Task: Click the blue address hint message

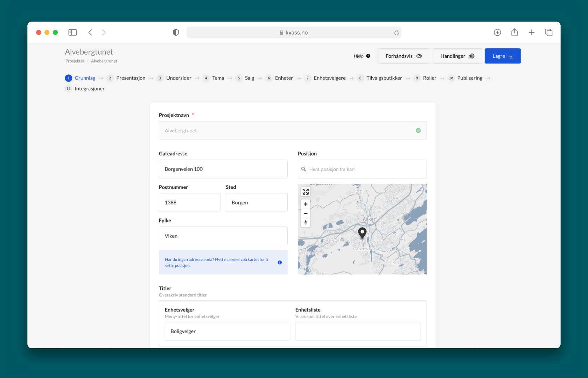Action: pos(223,262)
